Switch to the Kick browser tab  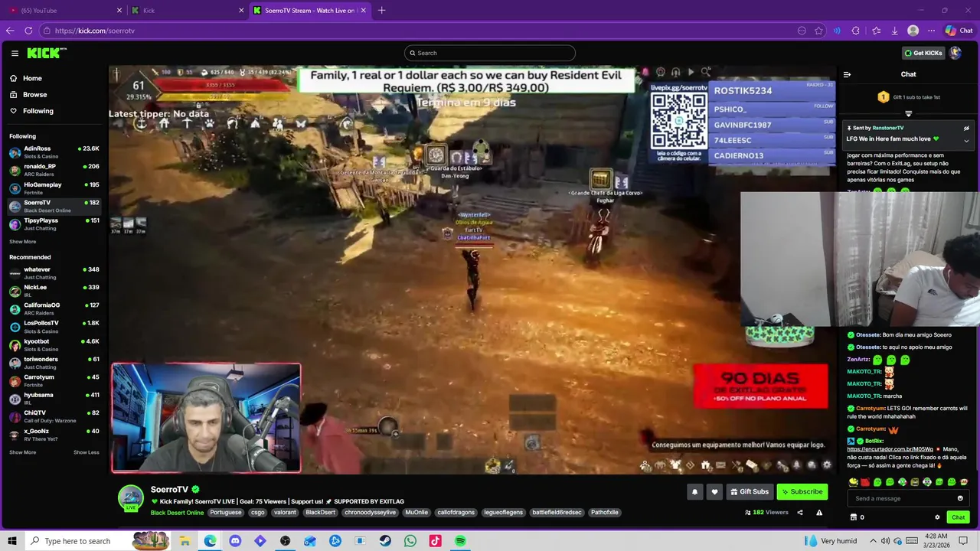(x=187, y=11)
